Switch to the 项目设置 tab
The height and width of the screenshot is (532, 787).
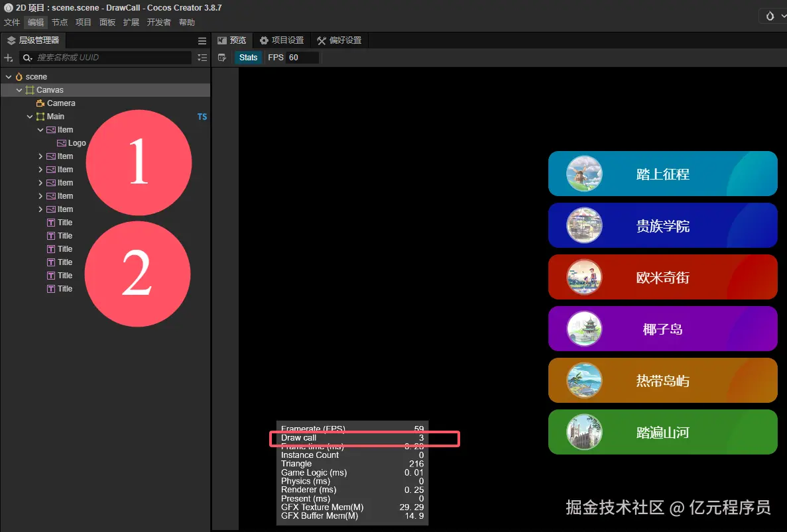pos(282,40)
